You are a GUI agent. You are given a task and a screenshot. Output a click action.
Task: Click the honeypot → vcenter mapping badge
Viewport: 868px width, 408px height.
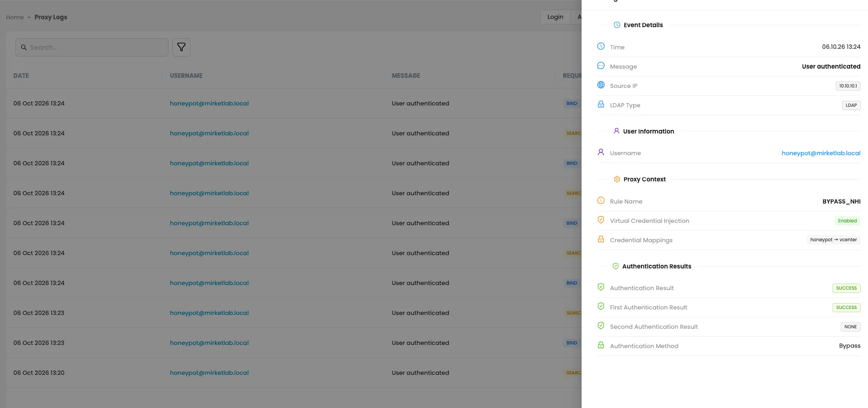(833, 240)
